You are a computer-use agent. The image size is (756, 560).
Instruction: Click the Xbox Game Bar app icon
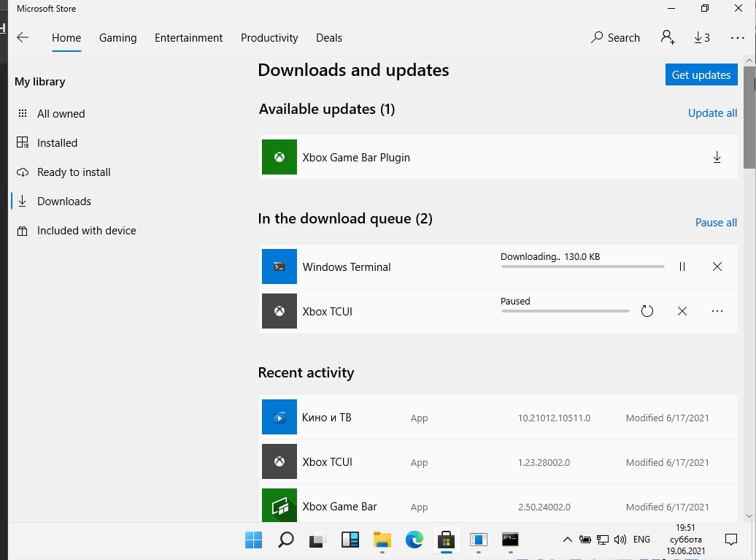pos(279,505)
